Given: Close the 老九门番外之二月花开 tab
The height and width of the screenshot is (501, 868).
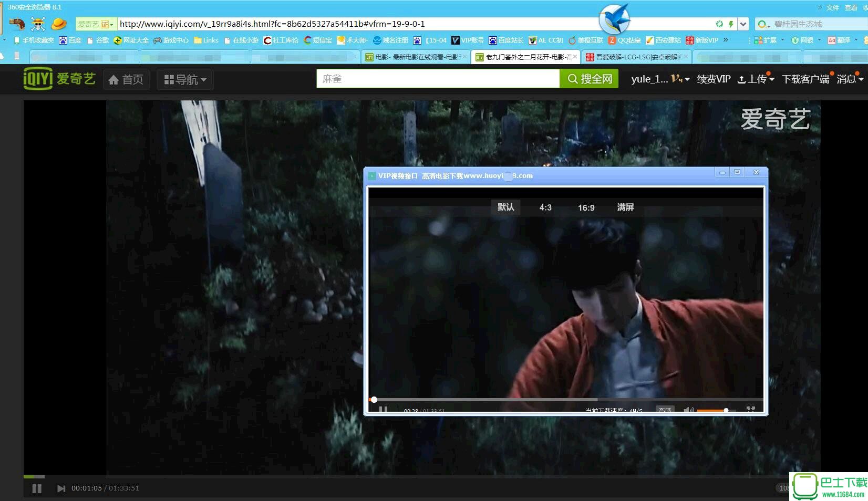Looking at the screenshot, I should (575, 57).
